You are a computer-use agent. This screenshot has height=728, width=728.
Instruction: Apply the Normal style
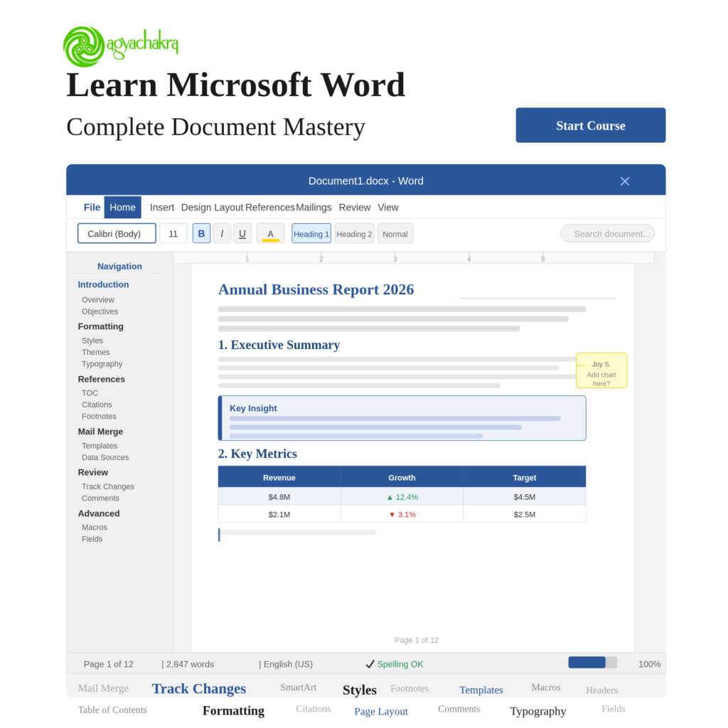click(395, 234)
